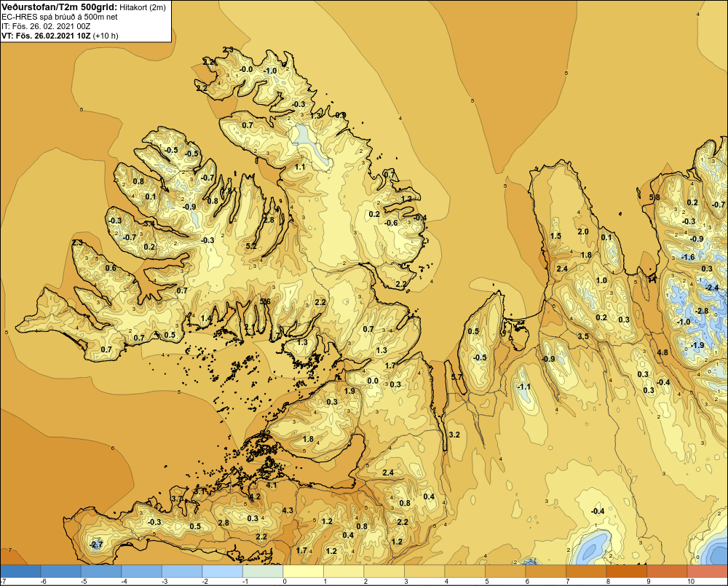Click the '-2.8' temperature value on the map
The width and height of the screenshot is (728, 586).
coord(702,311)
